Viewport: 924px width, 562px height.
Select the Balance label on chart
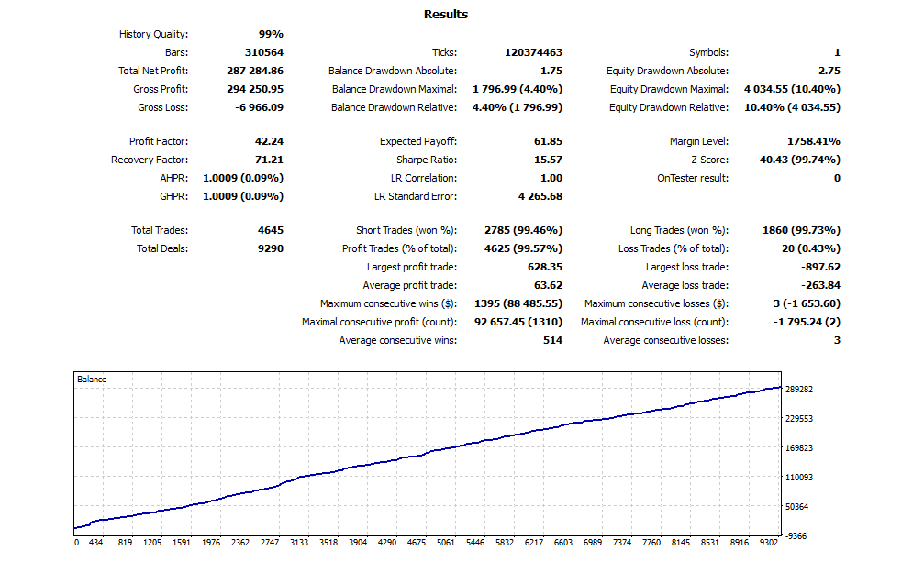[x=92, y=380]
